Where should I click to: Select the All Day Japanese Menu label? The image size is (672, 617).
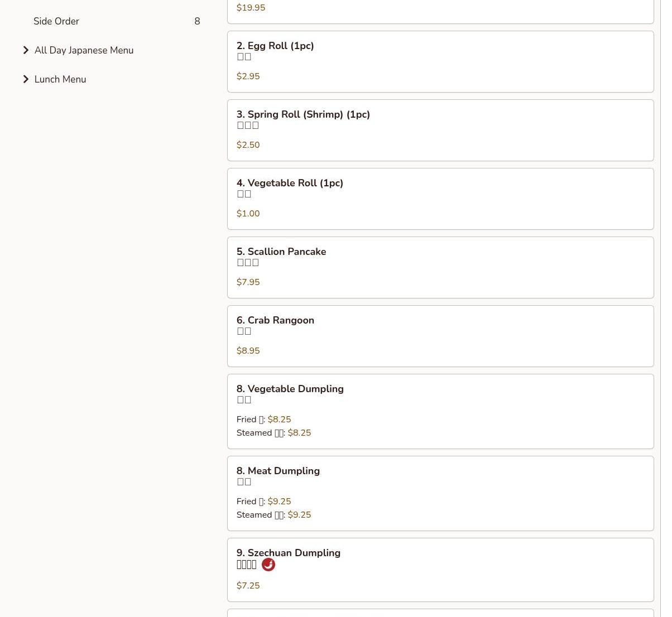84,50
